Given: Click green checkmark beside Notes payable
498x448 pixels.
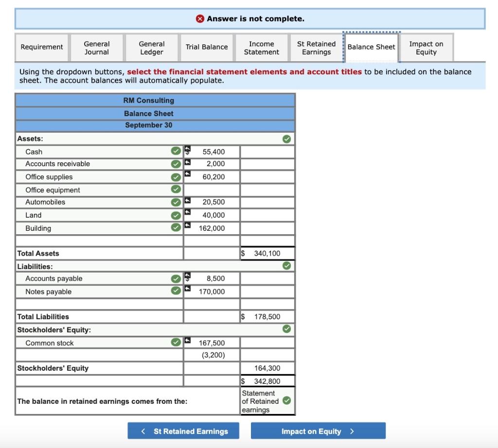Looking at the screenshot, I should [176, 290].
